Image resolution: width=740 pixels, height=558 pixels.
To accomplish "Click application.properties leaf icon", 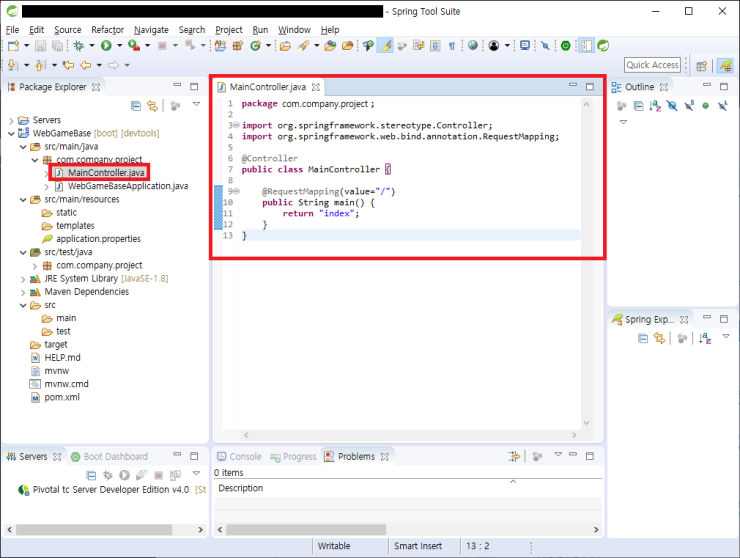I will pyautogui.click(x=47, y=239).
